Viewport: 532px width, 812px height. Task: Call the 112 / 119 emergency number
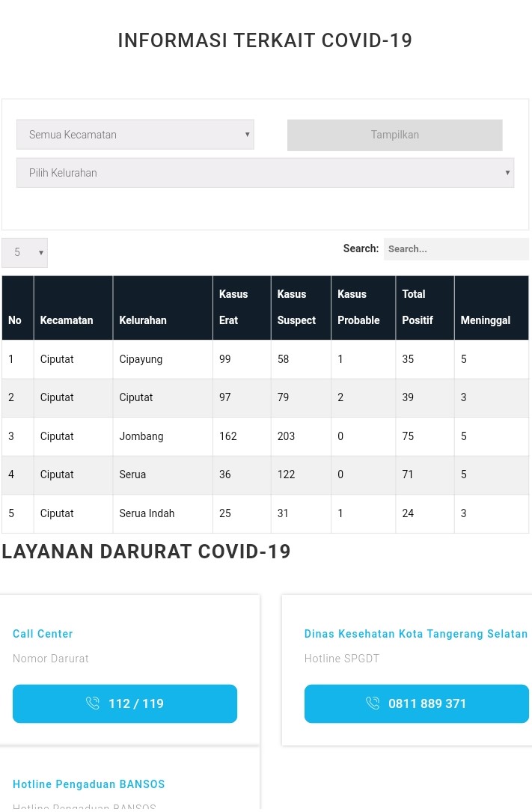tap(125, 703)
